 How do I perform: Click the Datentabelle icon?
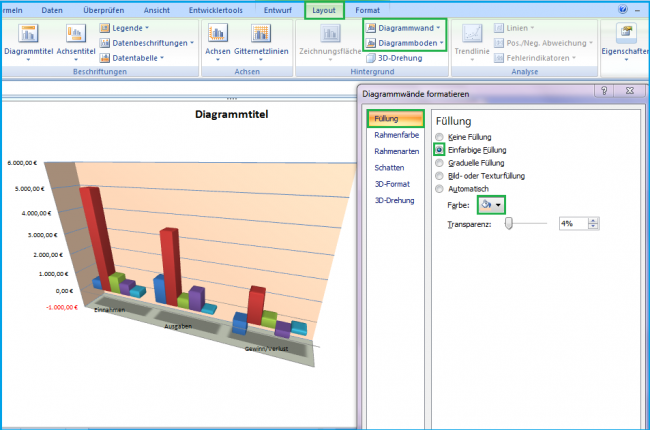click(104, 58)
